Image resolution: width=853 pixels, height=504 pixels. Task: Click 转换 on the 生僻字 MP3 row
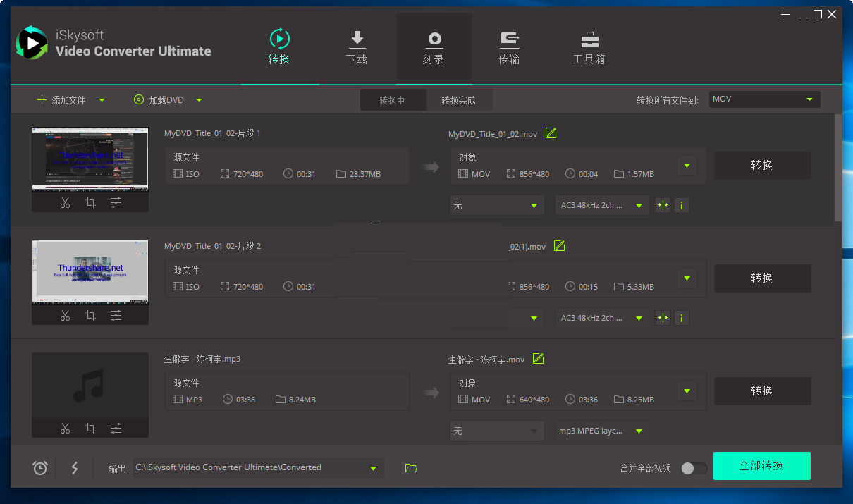pyautogui.click(x=762, y=391)
